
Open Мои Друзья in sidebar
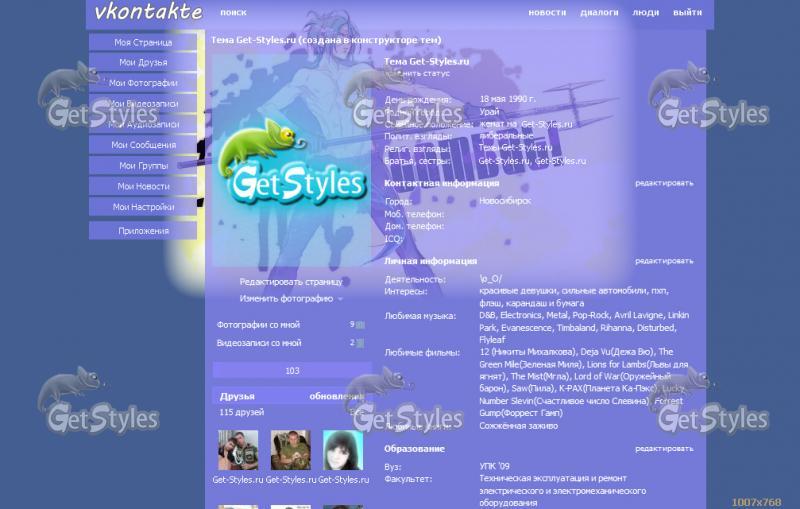143,62
